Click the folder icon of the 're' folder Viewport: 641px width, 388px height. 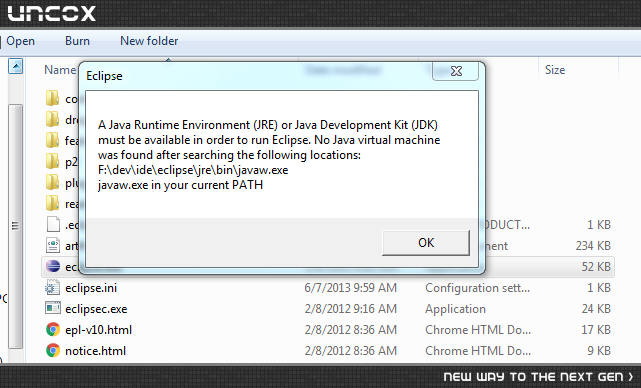52,203
